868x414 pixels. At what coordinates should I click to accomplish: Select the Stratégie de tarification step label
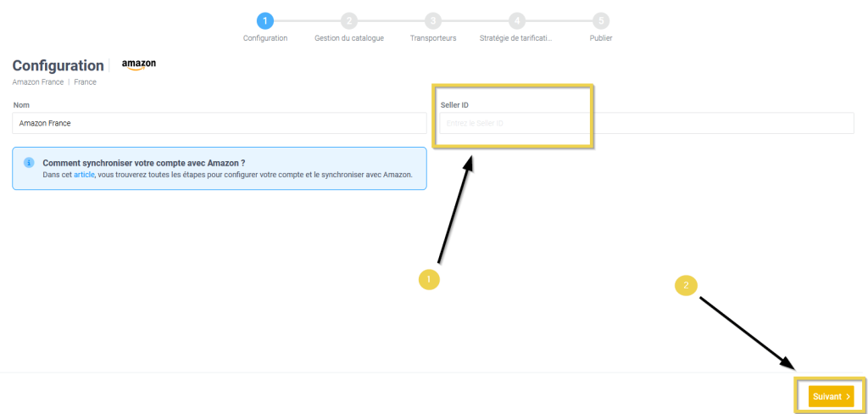tap(516, 38)
